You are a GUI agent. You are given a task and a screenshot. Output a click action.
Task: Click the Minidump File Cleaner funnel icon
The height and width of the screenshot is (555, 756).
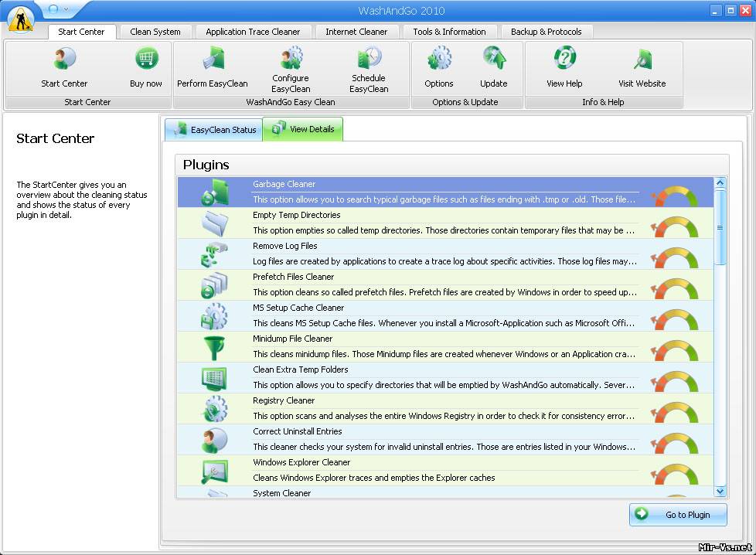tap(215, 347)
